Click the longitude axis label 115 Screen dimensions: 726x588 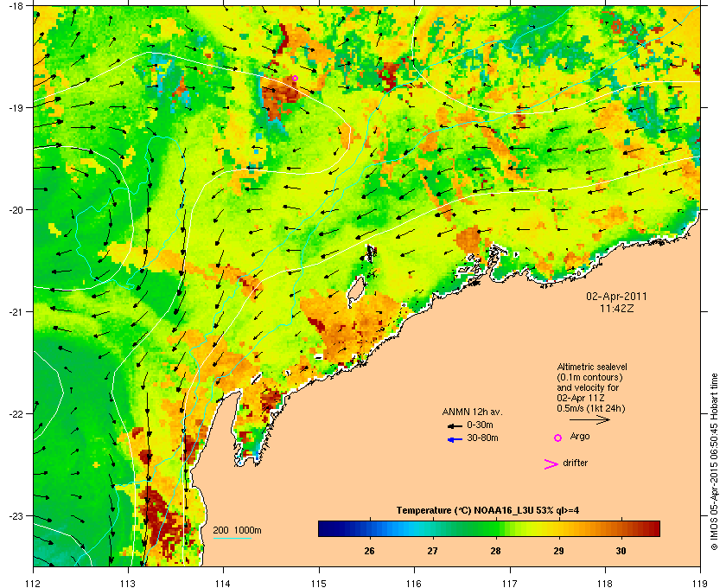(319, 584)
